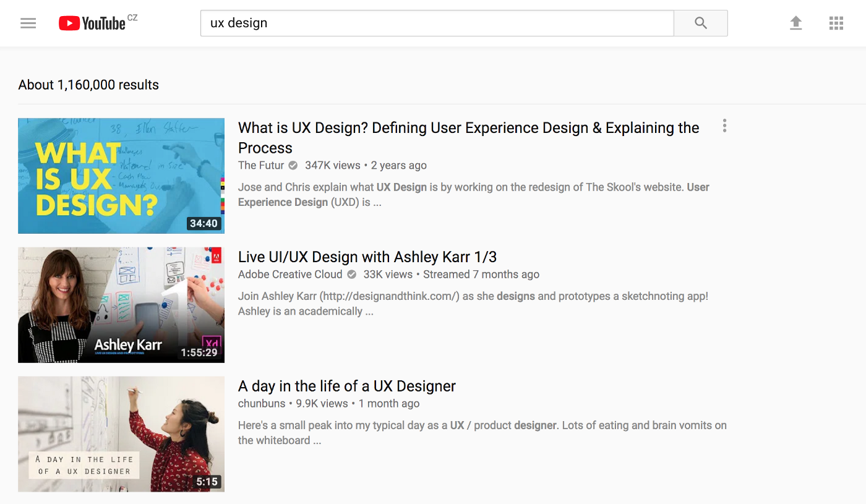
Task: Click the 5:15 duration badge
Action: point(207,482)
